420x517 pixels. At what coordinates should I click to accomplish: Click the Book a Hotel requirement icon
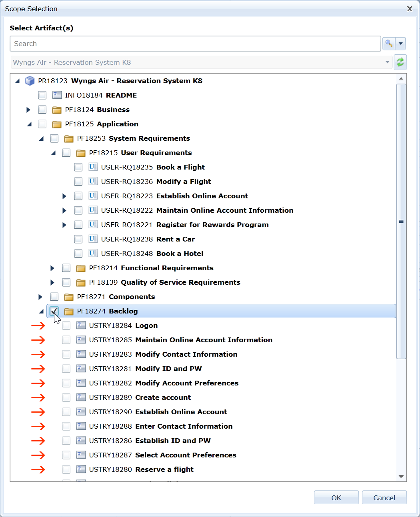tap(93, 254)
